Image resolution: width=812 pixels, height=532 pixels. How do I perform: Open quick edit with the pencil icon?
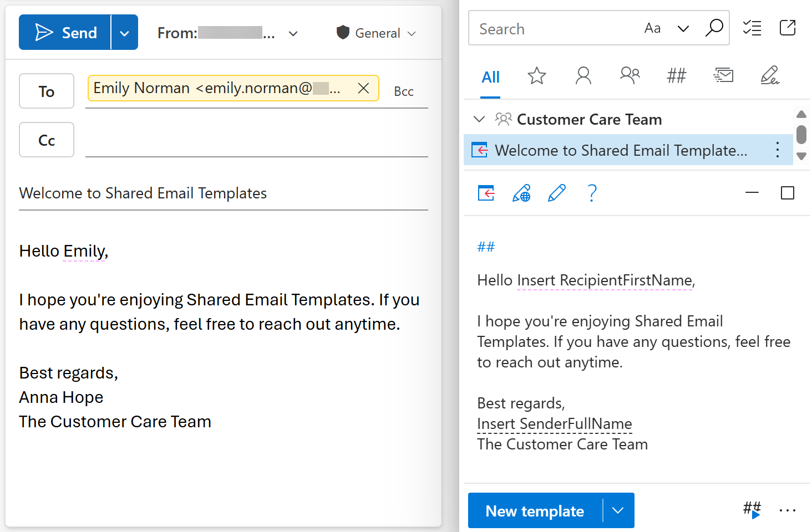click(556, 193)
